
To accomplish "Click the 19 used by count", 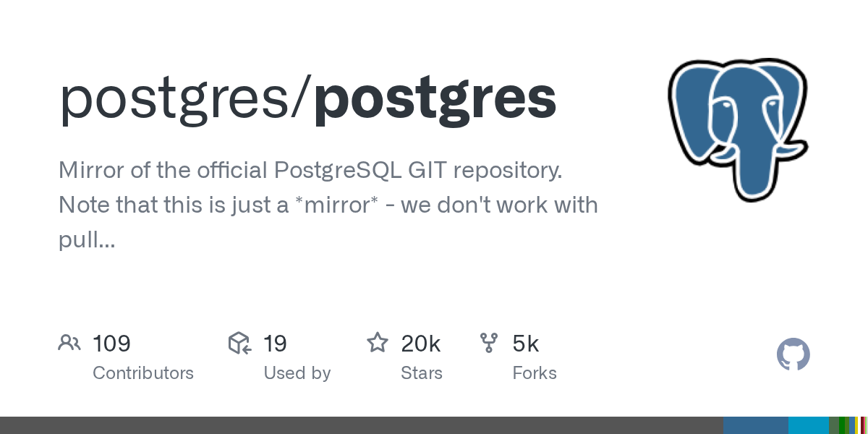I will 275,344.
